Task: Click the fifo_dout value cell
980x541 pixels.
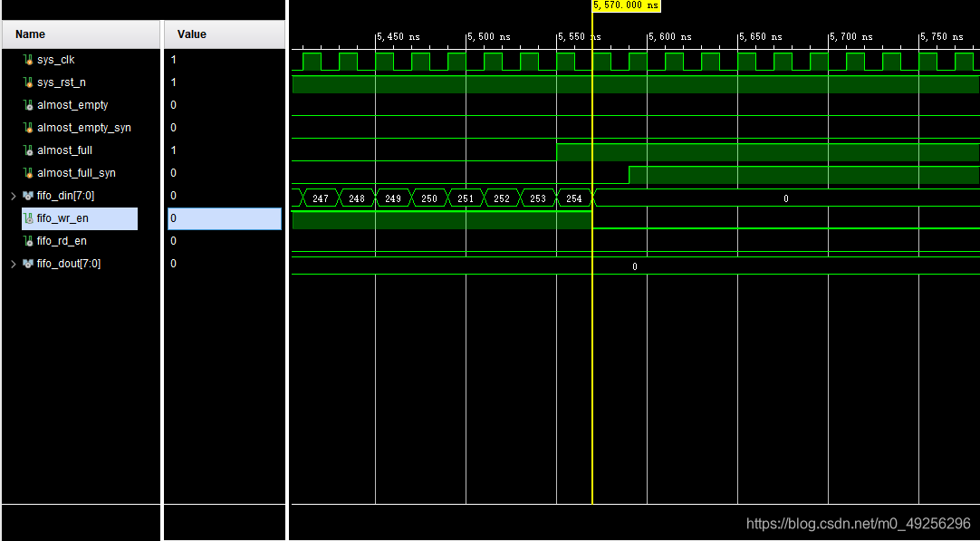Action: click(x=225, y=264)
